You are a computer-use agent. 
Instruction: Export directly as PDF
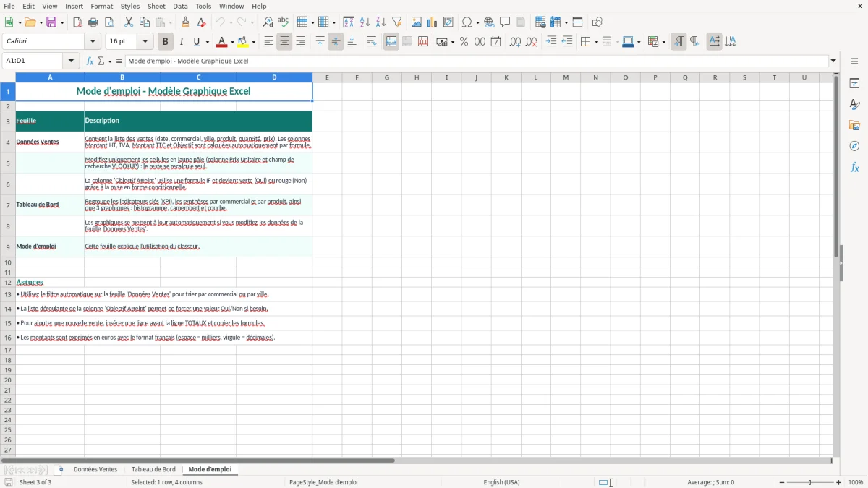77,22
